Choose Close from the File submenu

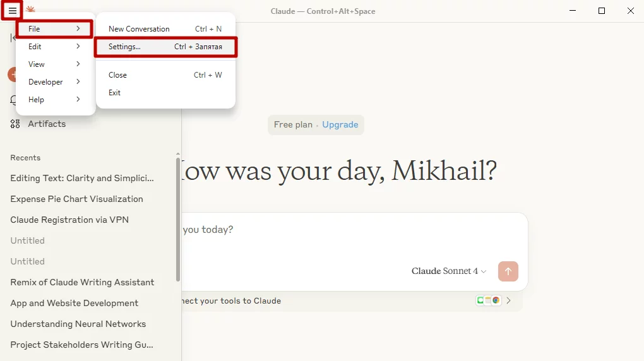pyautogui.click(x=165, y=74)
